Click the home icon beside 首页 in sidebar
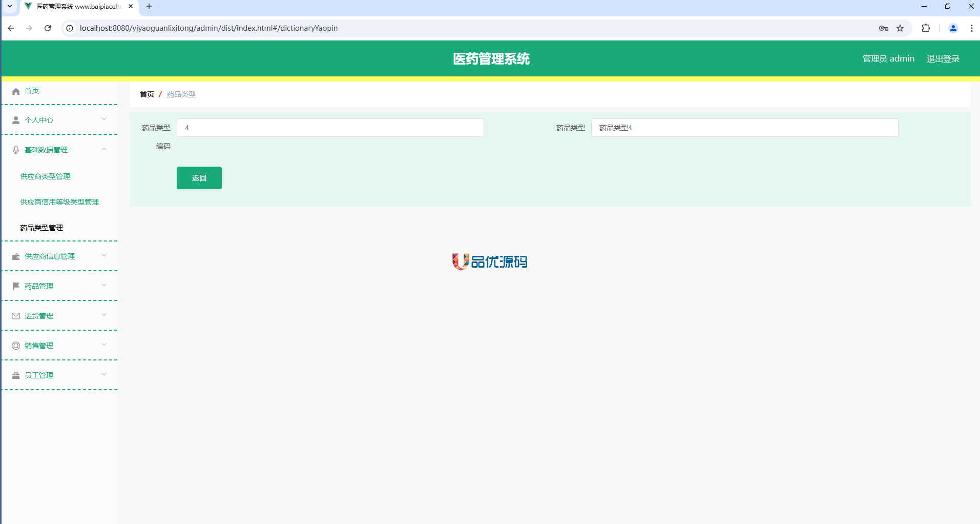 click(16, 91)
